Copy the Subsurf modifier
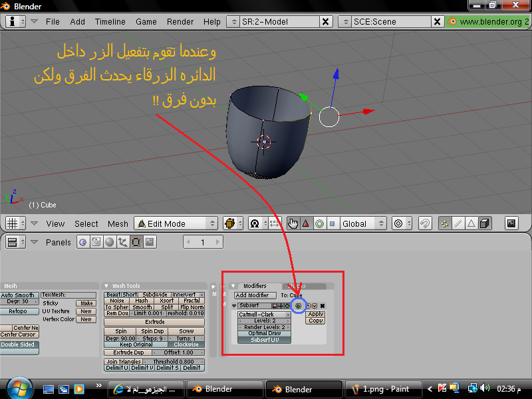The width and height of the screenshot is (532, 399). pos(316,321)
